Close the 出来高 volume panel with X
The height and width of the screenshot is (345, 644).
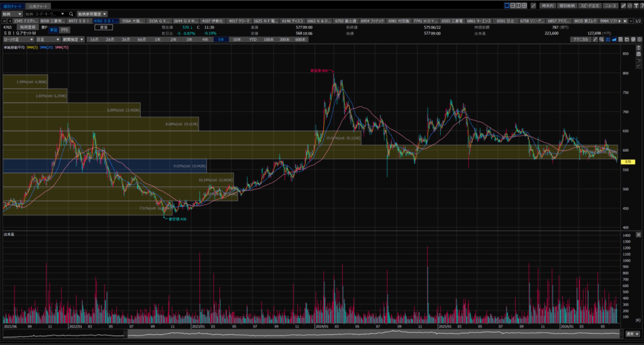(639, 234)
